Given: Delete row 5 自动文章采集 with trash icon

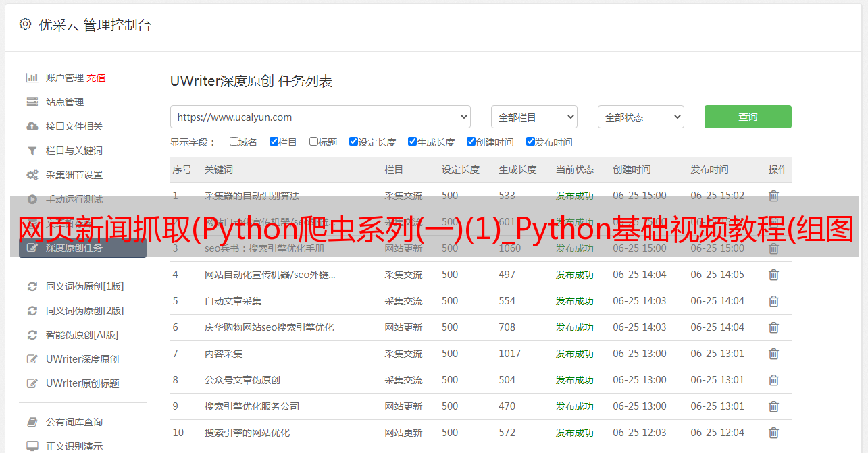Looking at the screenshot, I should tap(773, 301).
